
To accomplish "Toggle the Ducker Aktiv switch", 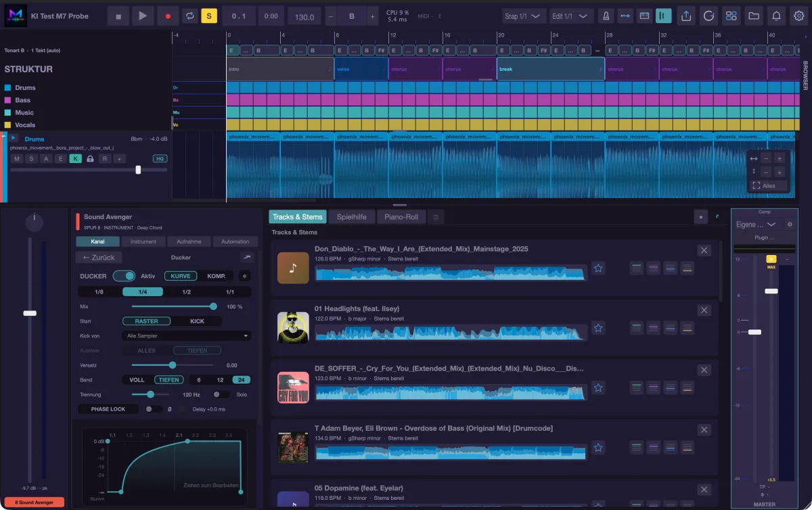I will (x=124, y=276).
